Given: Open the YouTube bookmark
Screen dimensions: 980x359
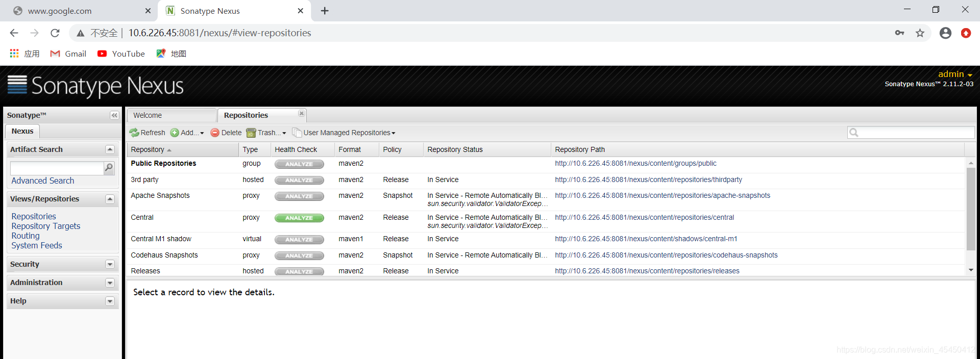Looking at the screenshot, I should 121,54.
